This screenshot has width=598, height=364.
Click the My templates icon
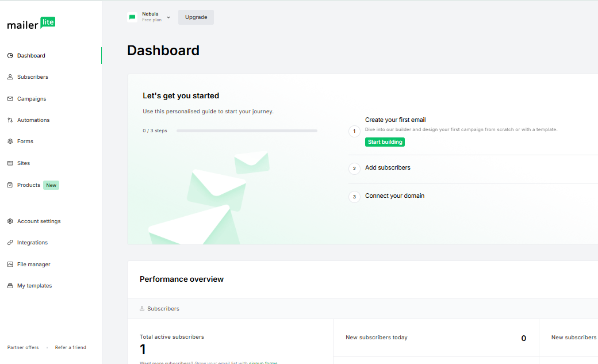(x=10, y=286)
